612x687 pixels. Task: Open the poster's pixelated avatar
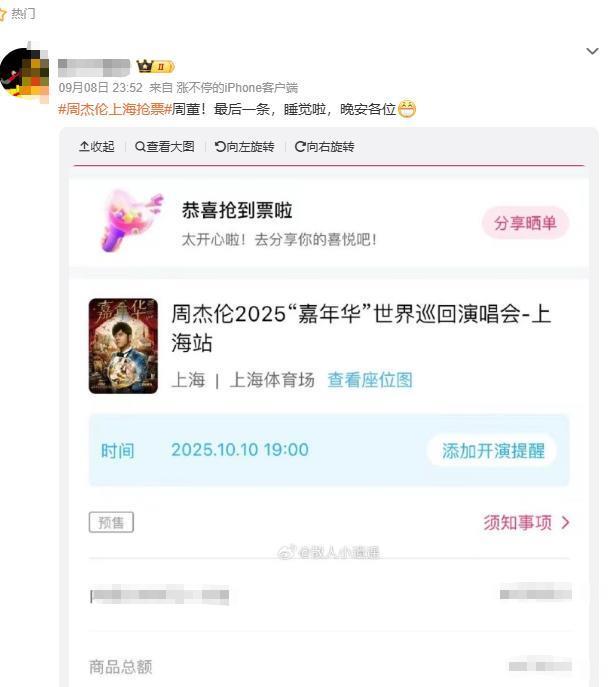click(x=24, y=72)
